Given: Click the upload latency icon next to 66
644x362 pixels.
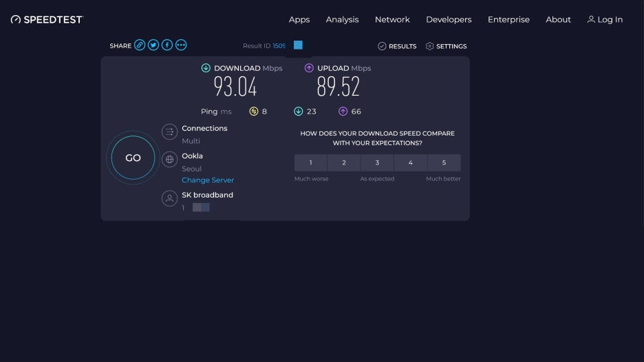Looking at the screenshot, I should point(343,111).
